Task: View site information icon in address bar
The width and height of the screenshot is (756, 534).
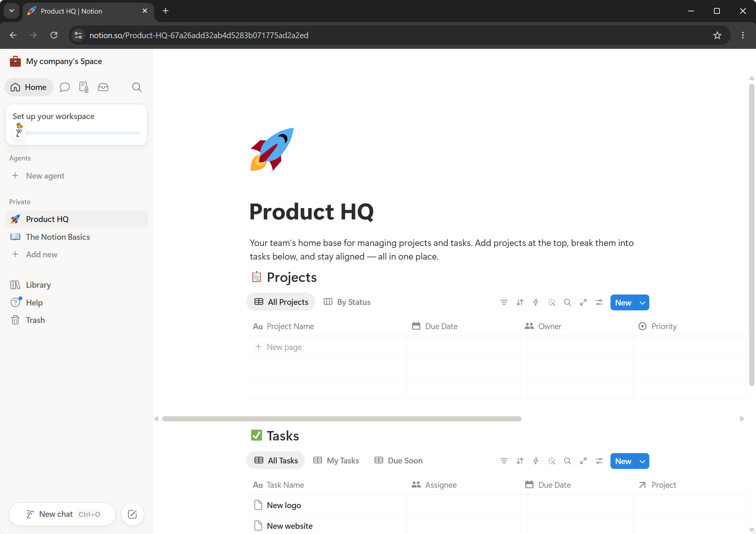Action: 78,35
